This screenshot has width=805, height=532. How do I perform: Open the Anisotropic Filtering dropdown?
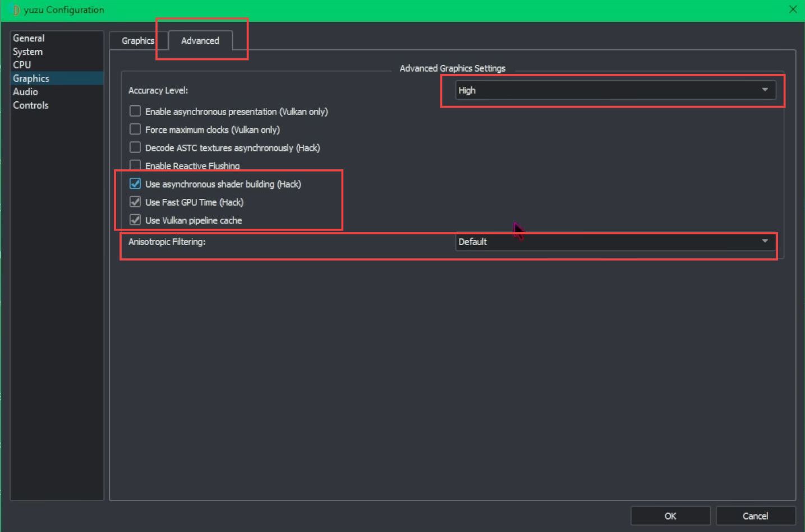click(615, 242)
